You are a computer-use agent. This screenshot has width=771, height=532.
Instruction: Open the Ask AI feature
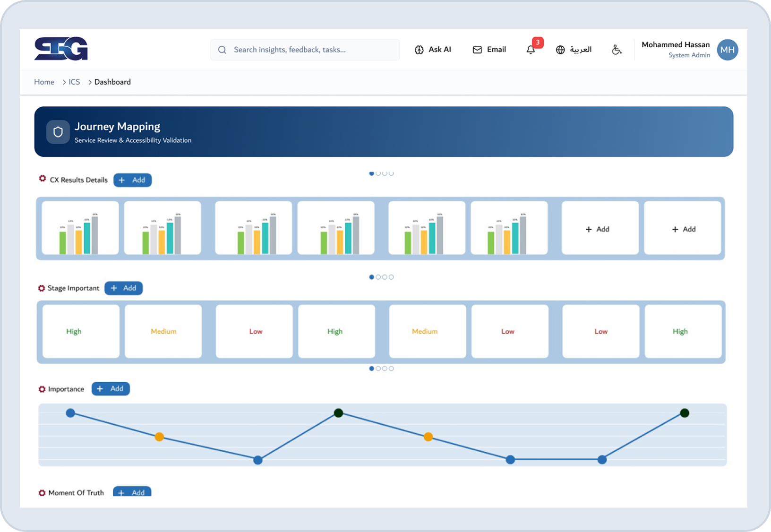click(x=433, y=50)
